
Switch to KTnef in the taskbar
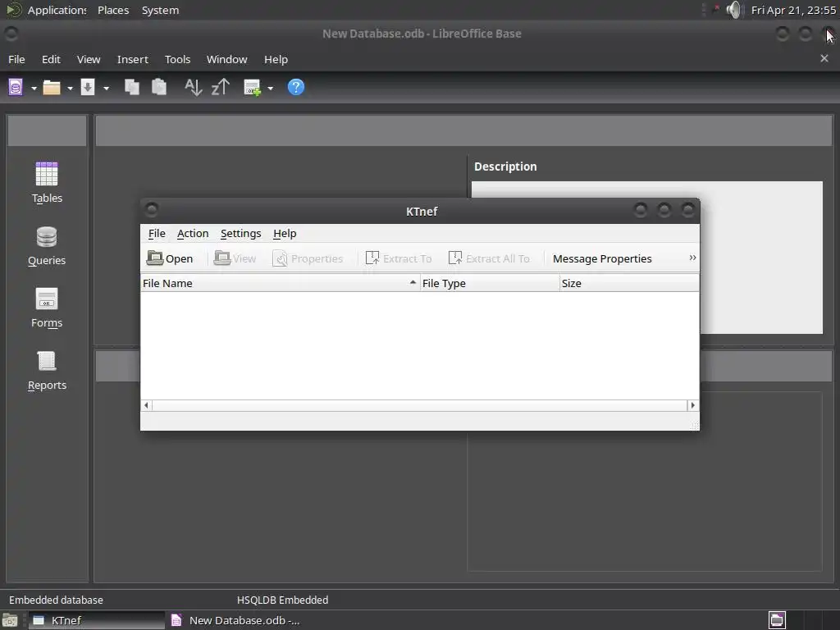(x=97, y=620)
